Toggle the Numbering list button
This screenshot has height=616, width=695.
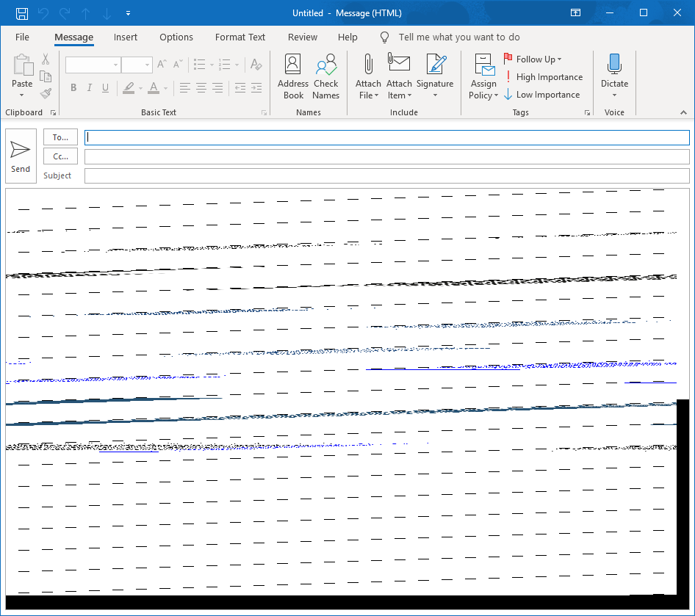coord(225,65)
